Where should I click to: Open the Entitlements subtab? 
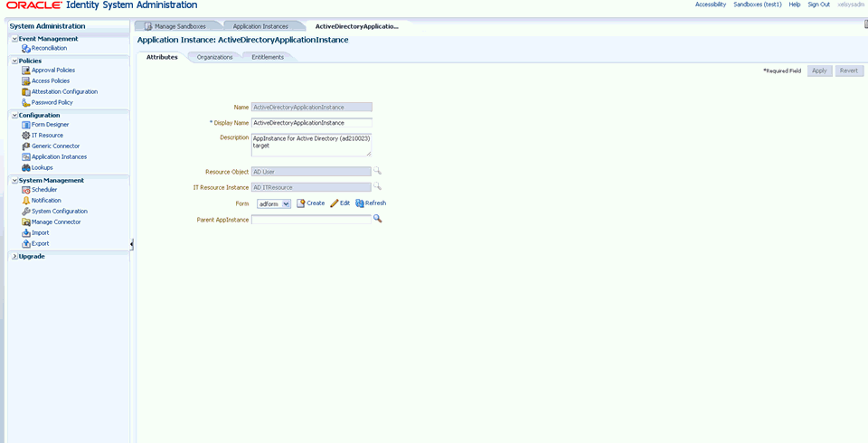click(268, 57)
